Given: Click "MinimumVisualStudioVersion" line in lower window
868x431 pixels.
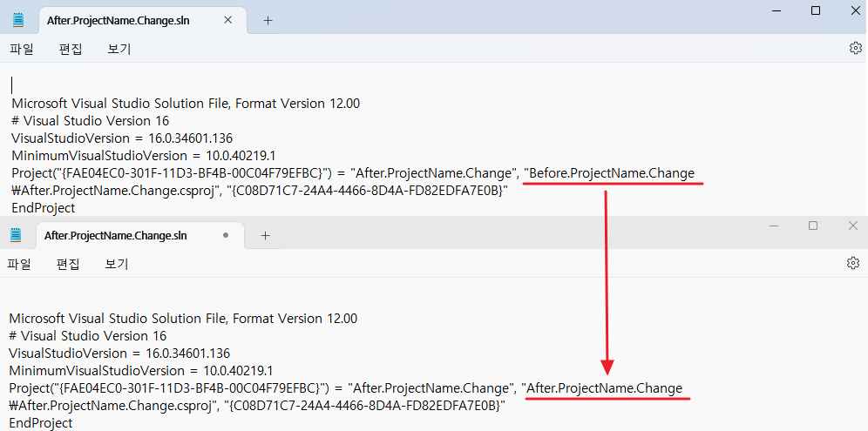Looking at the screenshot, I should tap(140, 371).
